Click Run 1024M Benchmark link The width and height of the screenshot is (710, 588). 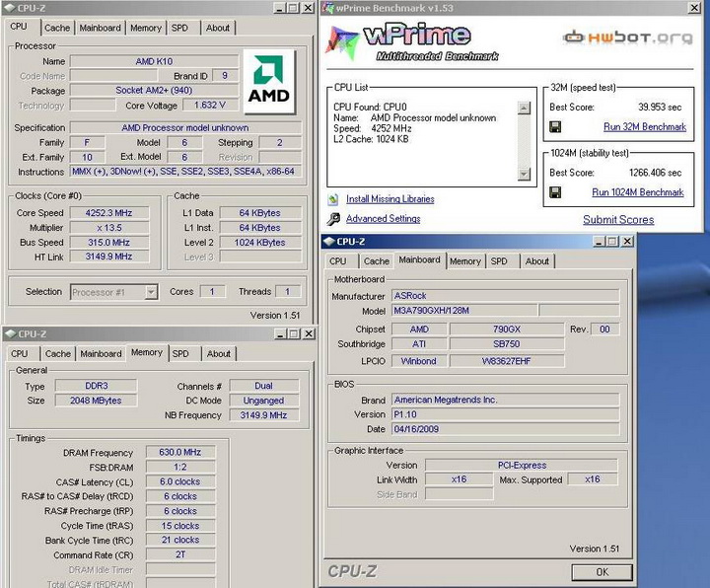(638, 192)
